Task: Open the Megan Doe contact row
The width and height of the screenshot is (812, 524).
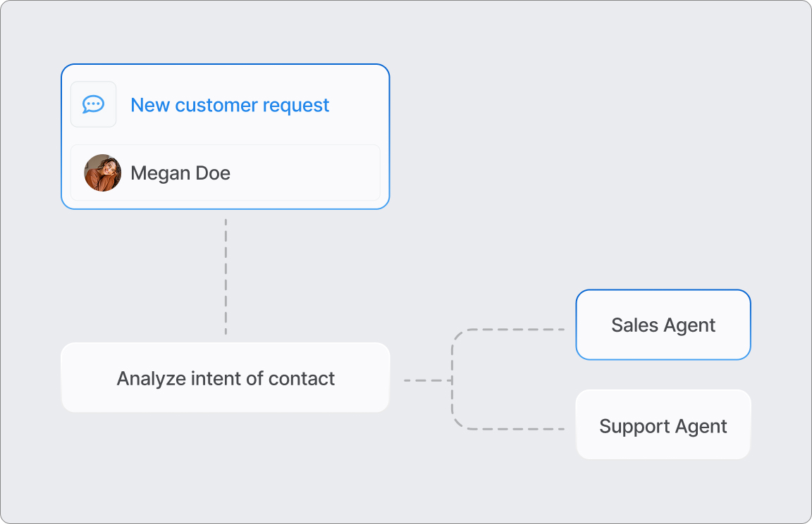Action: tap(226, 173)
